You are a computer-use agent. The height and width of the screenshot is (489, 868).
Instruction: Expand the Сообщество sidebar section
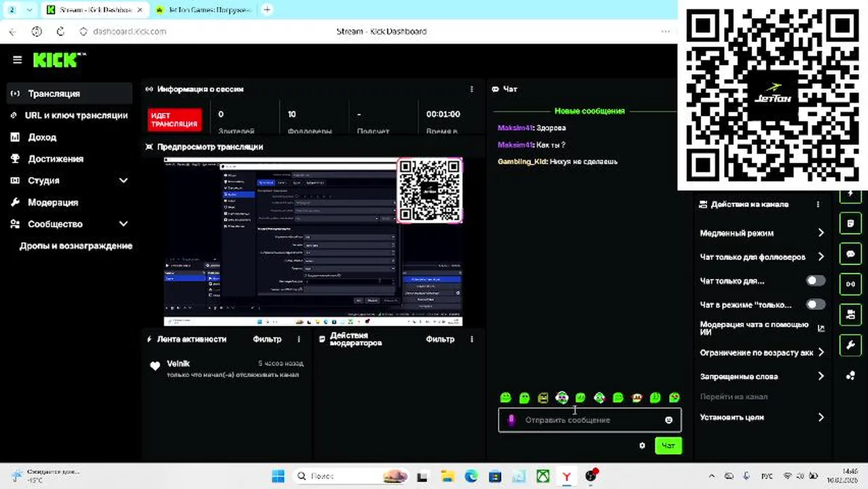[x=123, y=224]
